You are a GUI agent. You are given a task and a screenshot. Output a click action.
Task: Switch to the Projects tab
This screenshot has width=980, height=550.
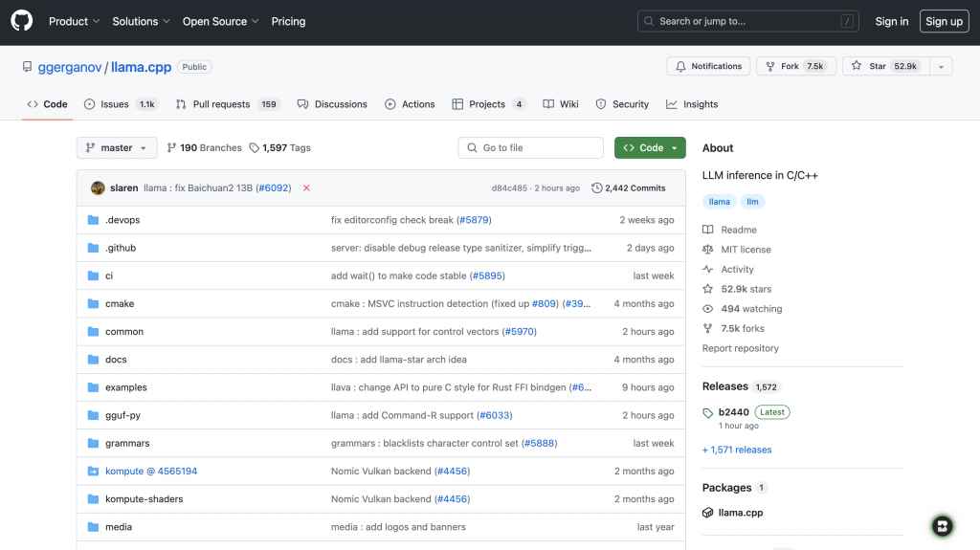click(489, 104)
